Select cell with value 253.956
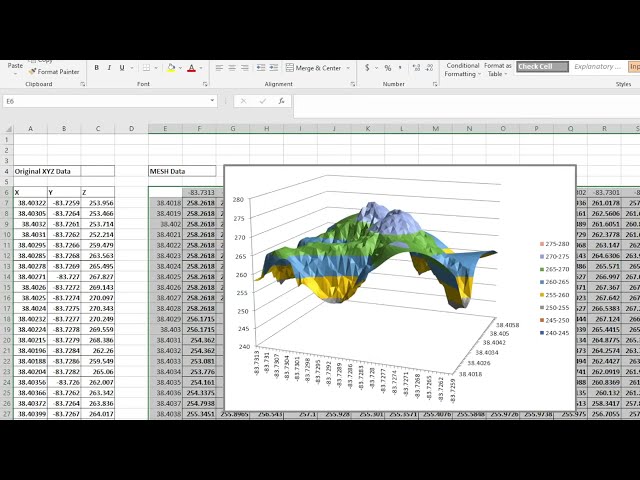The height and width of the screenshot is (480, 640). pyautogui.click(x=98, y=203)
